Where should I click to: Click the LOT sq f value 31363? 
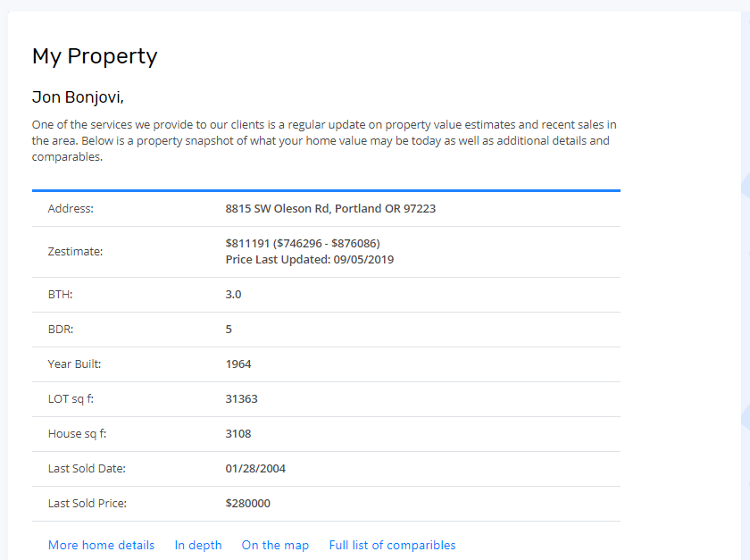coord(242,399)
